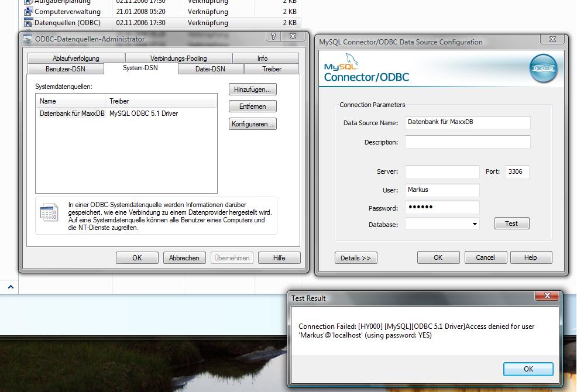Switch to the Verbindungs-Pooling tab

pos(178,58)
